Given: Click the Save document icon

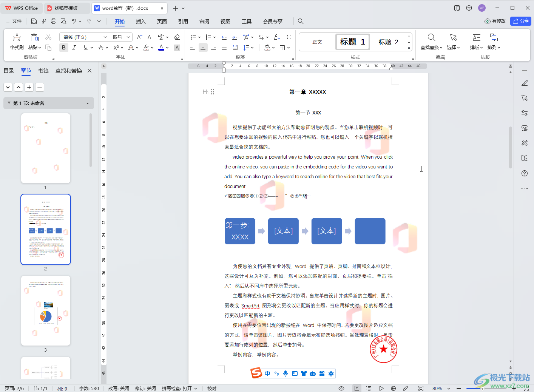Looking at the screenshot, I should [34, 21].
